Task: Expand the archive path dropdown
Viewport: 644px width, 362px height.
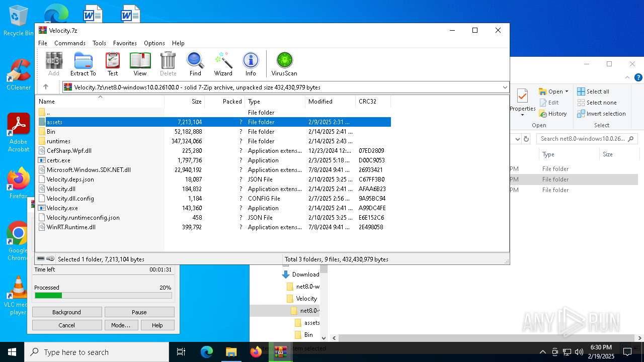Action: point(505,87)
